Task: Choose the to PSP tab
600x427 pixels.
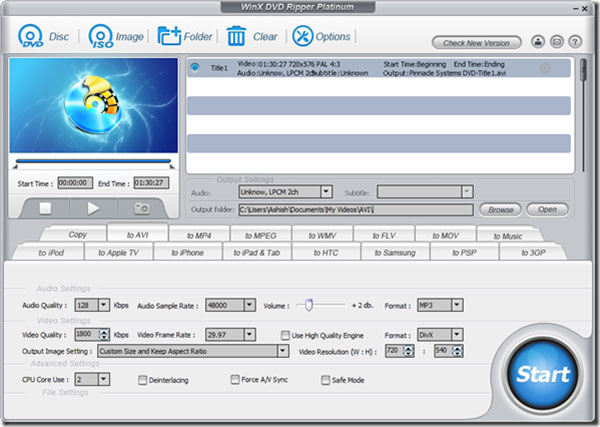Action: click(464, 253)
